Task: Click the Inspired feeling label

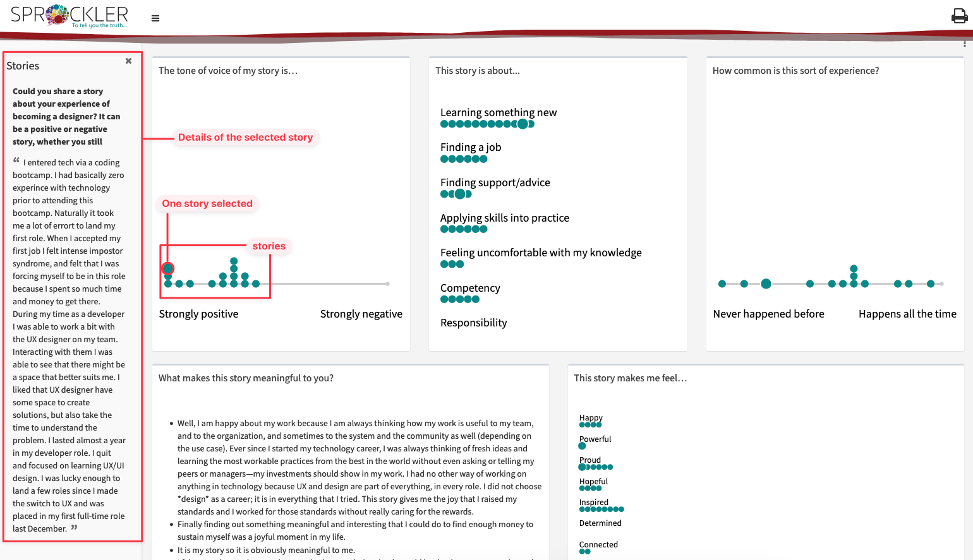Action: [x=594, y=503]
